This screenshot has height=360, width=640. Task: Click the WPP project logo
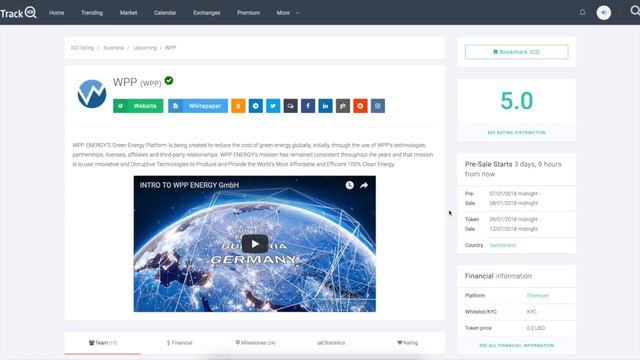(92, 94)
